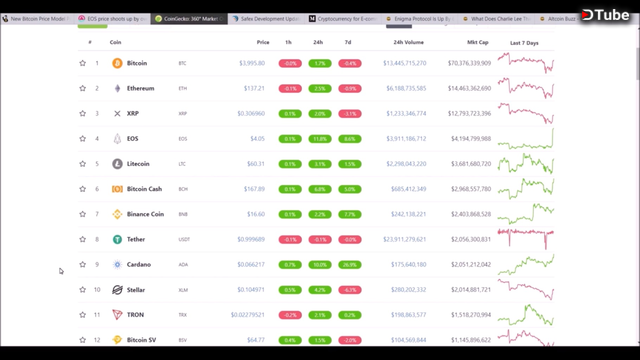Click Stellar 7d change badge -6.3%
640x360 pixels.
pos(350,290)
